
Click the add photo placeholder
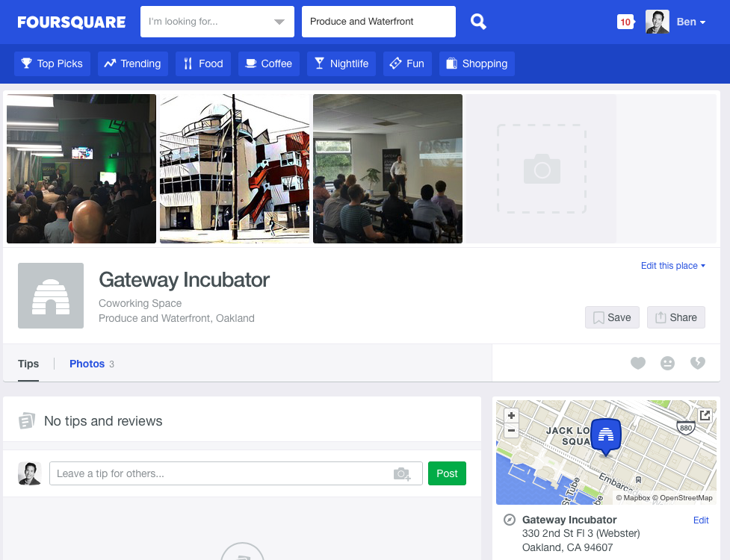click(542, 169)
